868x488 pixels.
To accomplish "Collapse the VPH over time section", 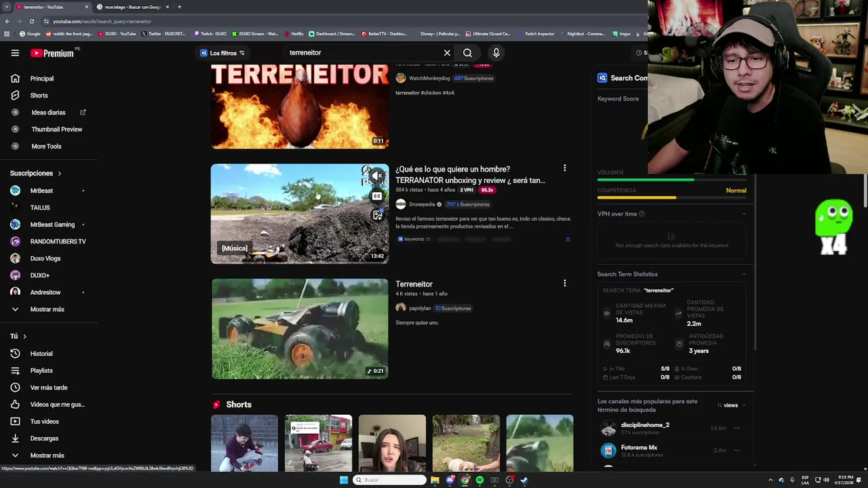I will [744, 214].
